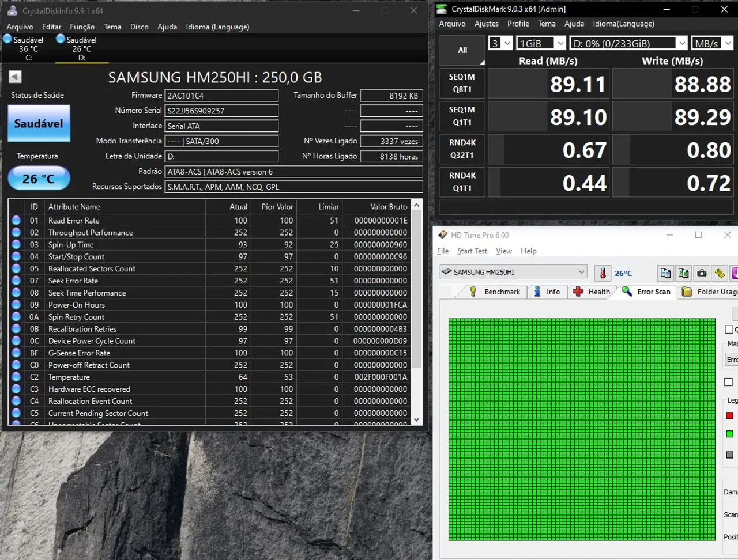Click the status orb for Current Pending Sector Count
The height and width of the screenshot is (560, 738).
pos(16,413)
